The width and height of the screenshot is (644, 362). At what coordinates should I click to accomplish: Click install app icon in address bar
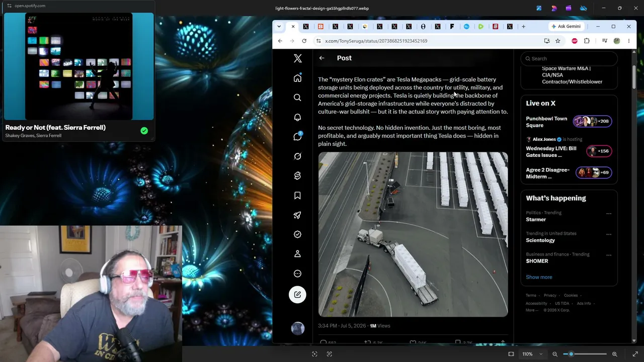[x=547, y=41]
